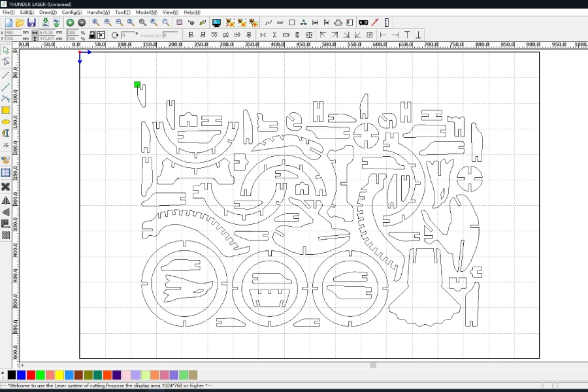Select the yellow rectangle drawing tool
The width and height of the screenshot is (588, 392).
(6, 110)
